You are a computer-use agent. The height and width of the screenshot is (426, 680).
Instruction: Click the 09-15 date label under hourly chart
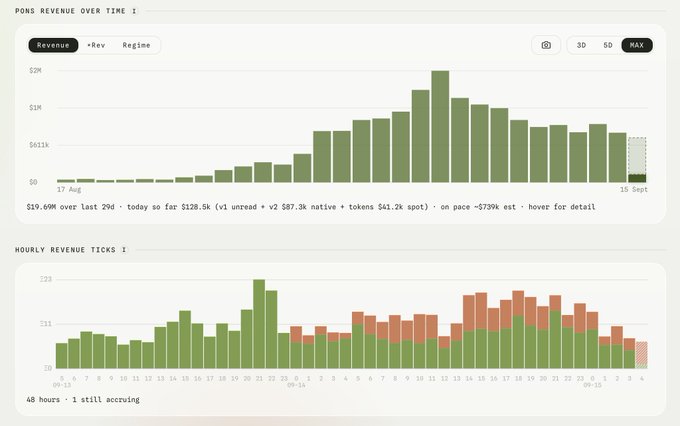tap(592, 385)
